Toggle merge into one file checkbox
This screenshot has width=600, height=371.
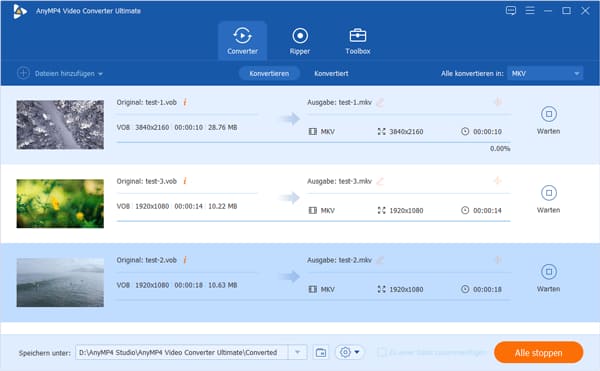pos(381,352)
